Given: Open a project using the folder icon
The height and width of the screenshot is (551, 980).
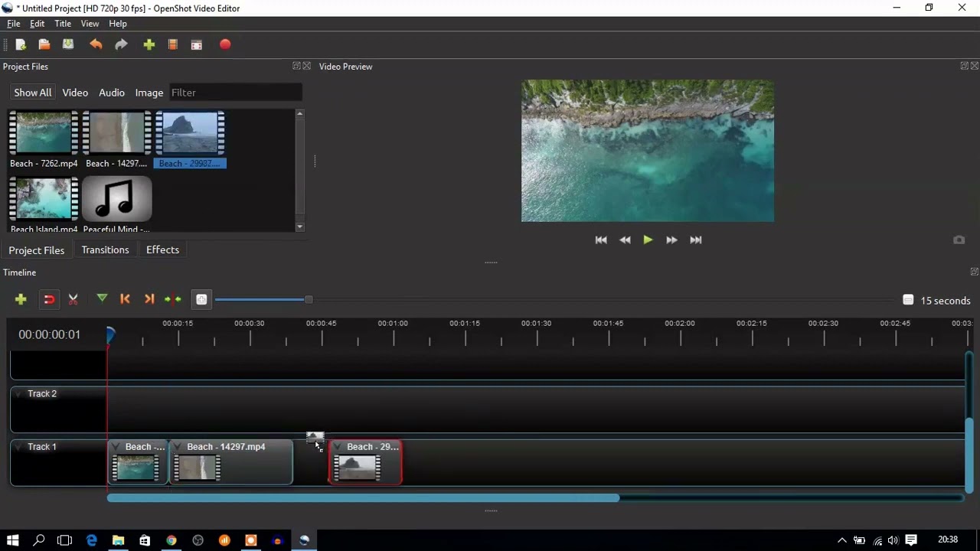Looking at the screenshot, I should (44, 45).
